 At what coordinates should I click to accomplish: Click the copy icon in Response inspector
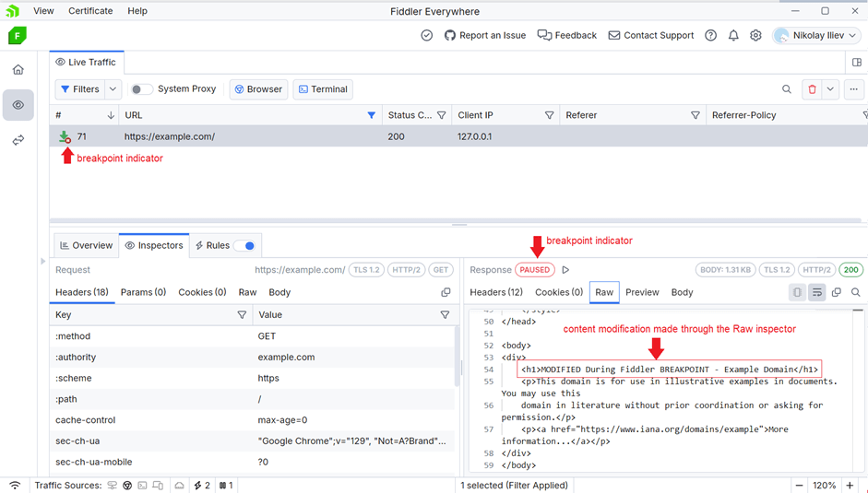click(x=837, y=292)
